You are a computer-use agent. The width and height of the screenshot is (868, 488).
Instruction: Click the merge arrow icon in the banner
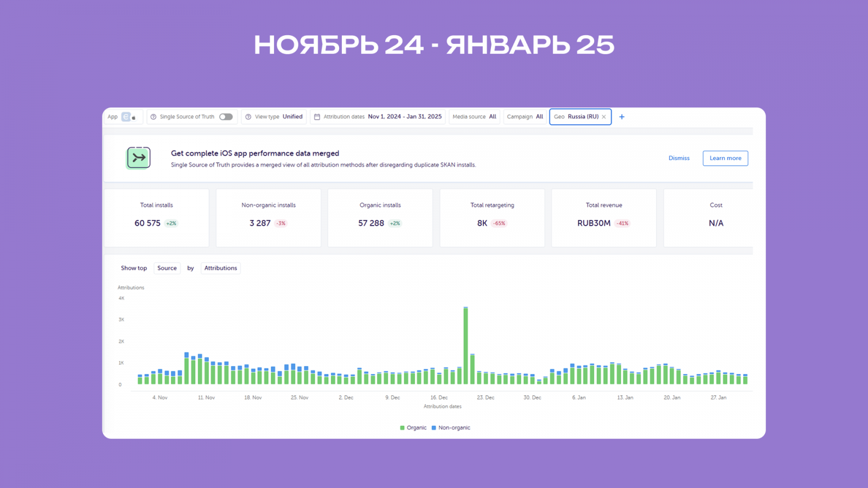click(139, 158)
